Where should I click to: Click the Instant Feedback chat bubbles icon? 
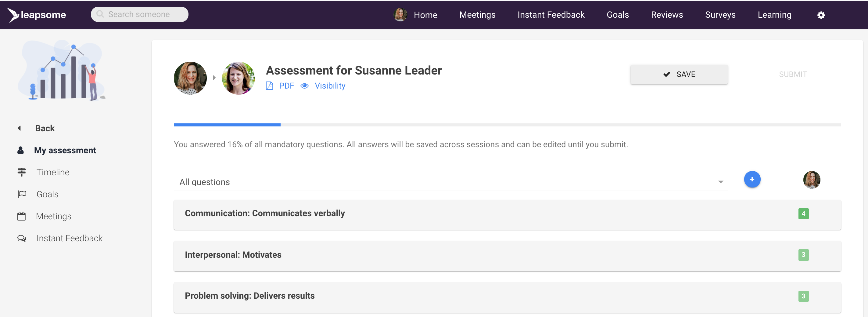click(22, 239)
